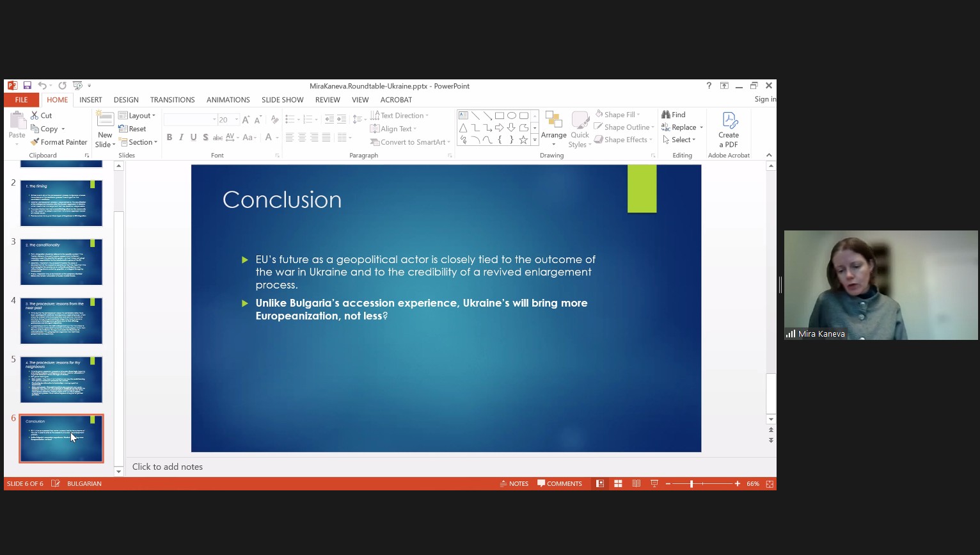The image size is (980, 555).
Task: Click the Format Painter tool
Action: [x=59, y=142]
